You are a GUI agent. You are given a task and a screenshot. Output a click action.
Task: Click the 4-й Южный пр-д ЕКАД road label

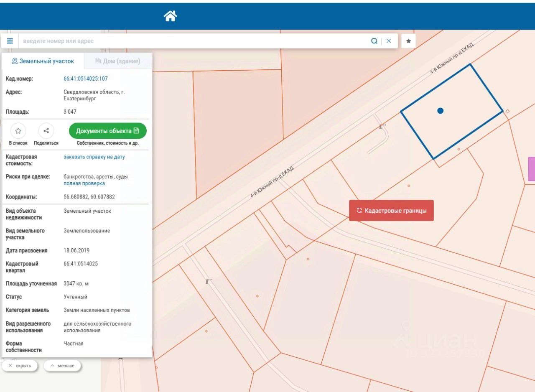(272, 182)
